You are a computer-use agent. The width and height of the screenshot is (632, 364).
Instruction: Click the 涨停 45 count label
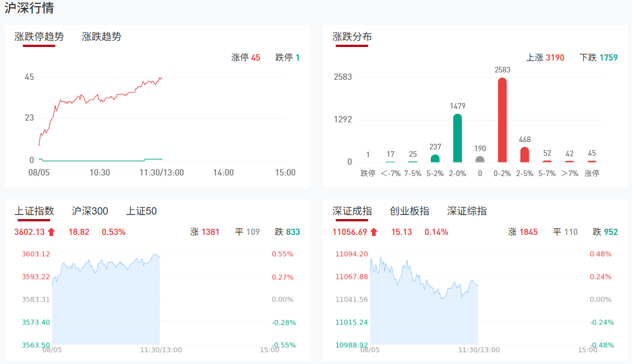point(246,57)
